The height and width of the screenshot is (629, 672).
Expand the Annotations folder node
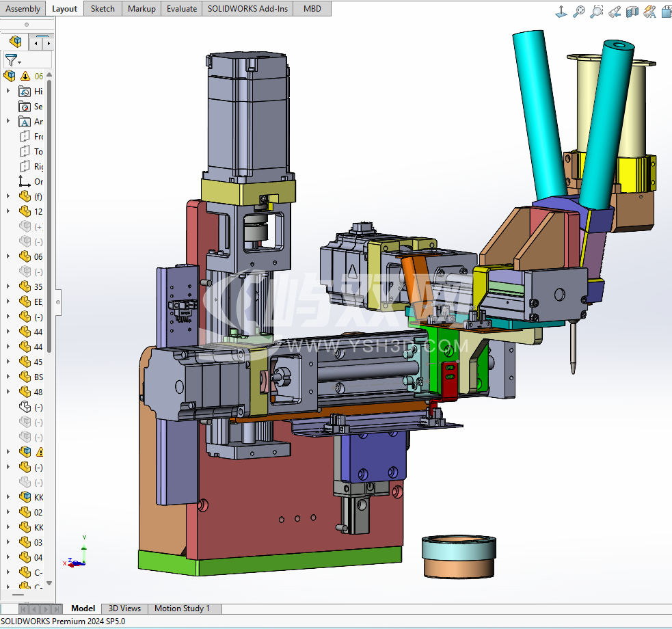8,121
